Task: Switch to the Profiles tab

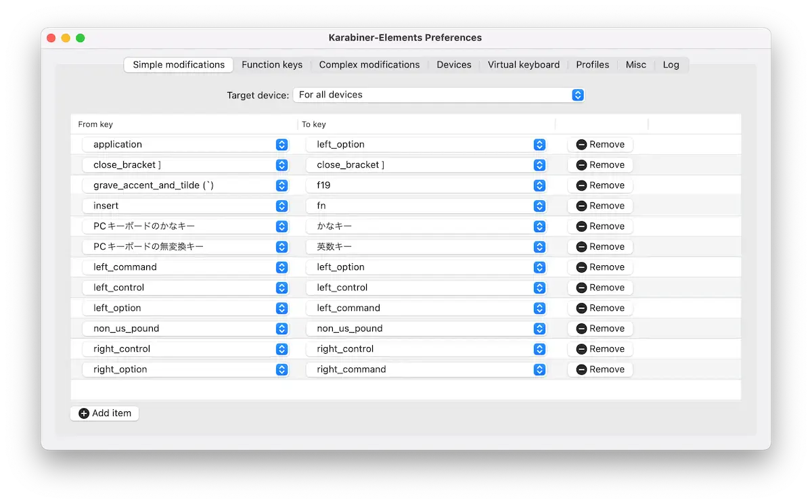Action: (x=593, y=65)
